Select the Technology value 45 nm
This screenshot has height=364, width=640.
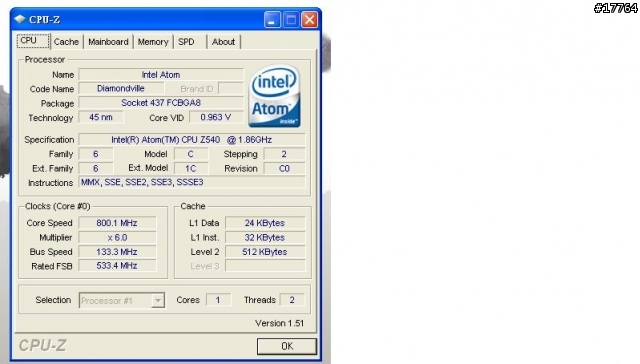pos(101,118)
